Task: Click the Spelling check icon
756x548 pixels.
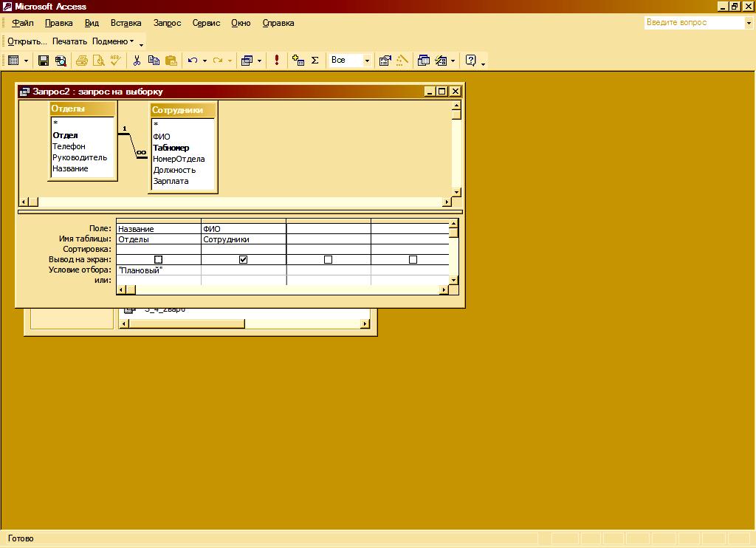Action: pyautogui.click(x=115, y=61)
